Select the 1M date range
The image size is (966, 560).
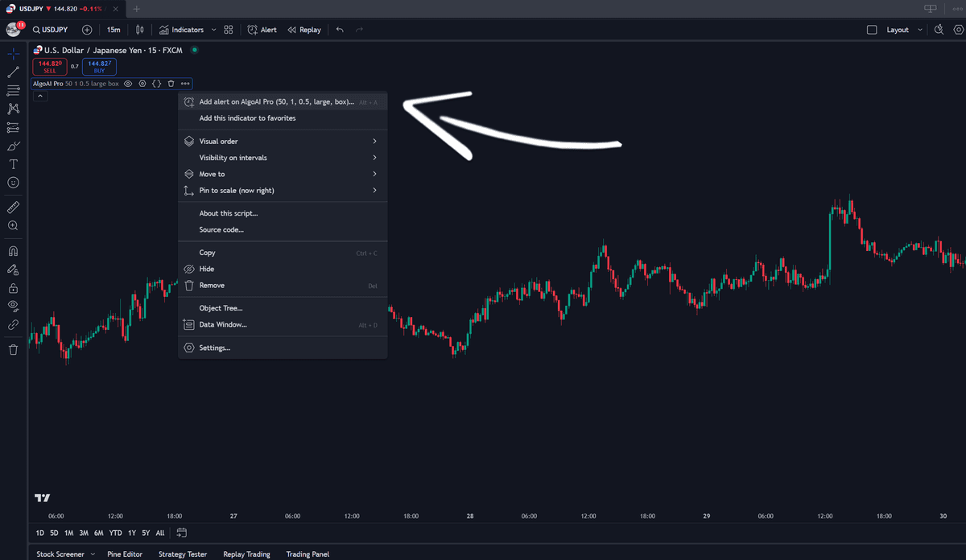click(x=69, y=533)
